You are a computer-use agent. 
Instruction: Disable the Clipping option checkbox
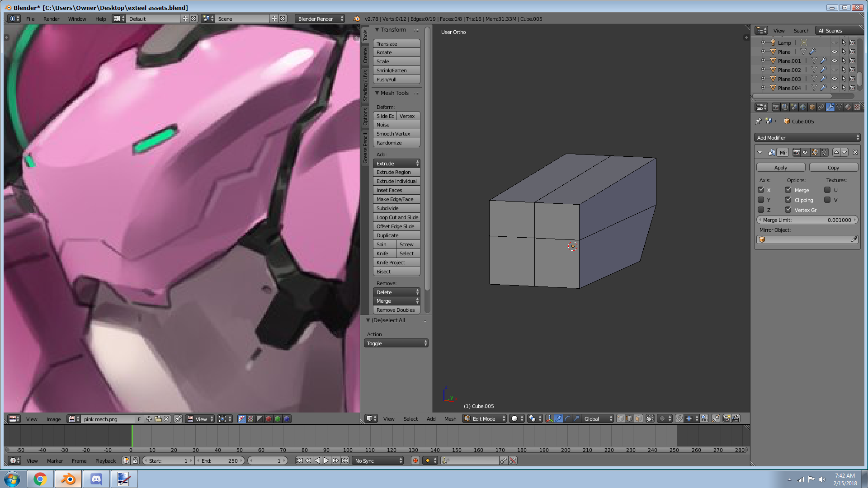click(788, 200)
